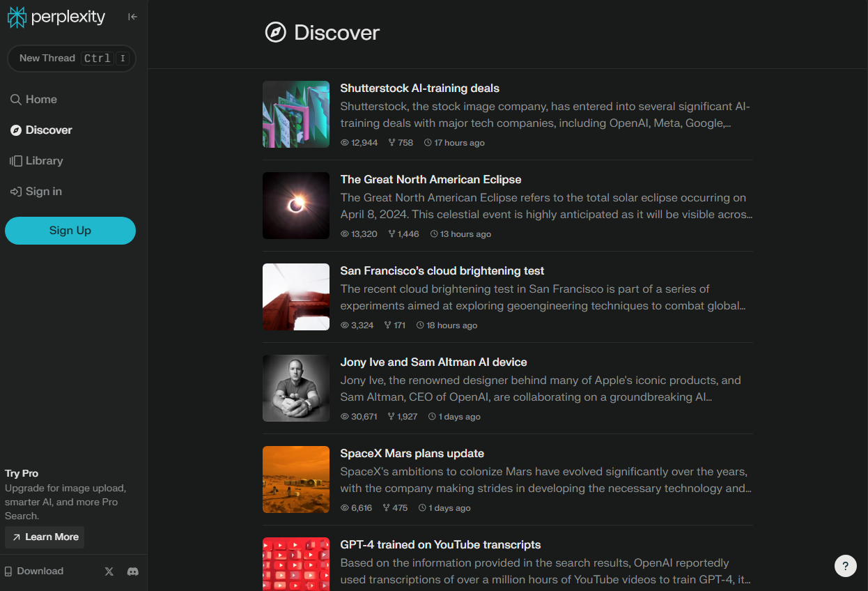
Task: Click the Home search magnifier icon
Action: coord(15,100)
